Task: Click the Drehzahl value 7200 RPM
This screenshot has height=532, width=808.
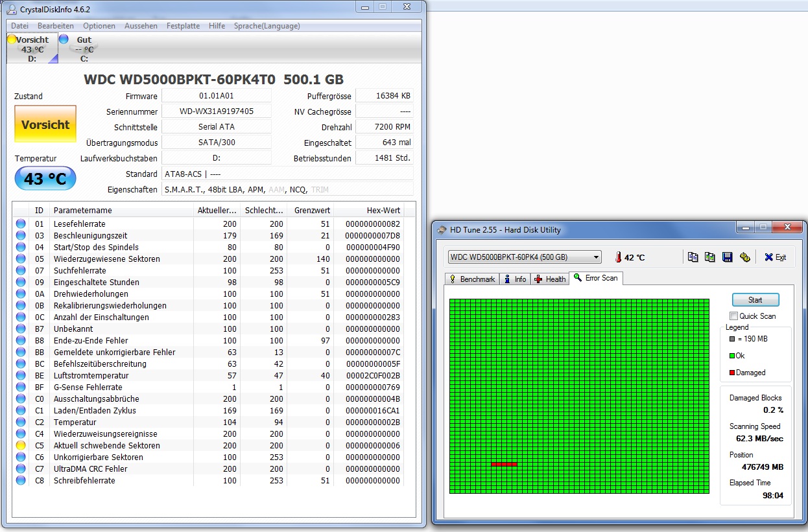Action: 385,127
